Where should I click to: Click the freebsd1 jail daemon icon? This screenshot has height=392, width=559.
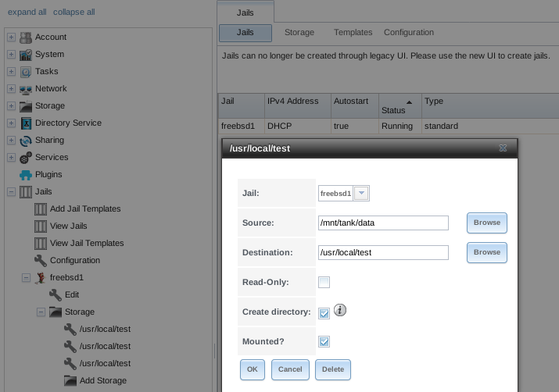coord(41,278)
